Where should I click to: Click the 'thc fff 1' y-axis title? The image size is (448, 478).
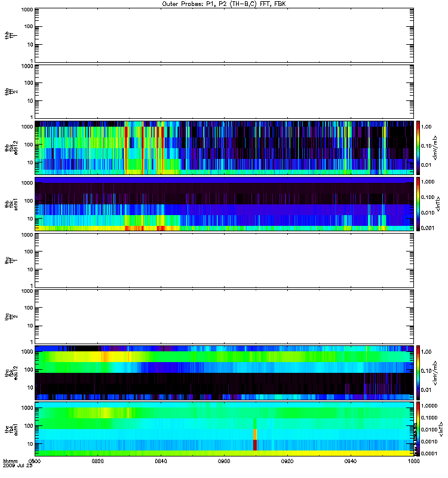coord(11,261)
